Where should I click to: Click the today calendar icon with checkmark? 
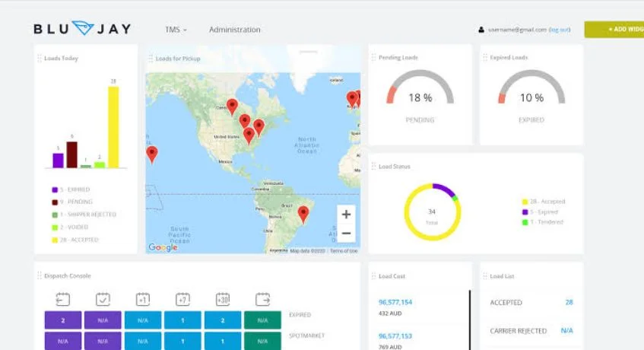(x=103, y=299)
